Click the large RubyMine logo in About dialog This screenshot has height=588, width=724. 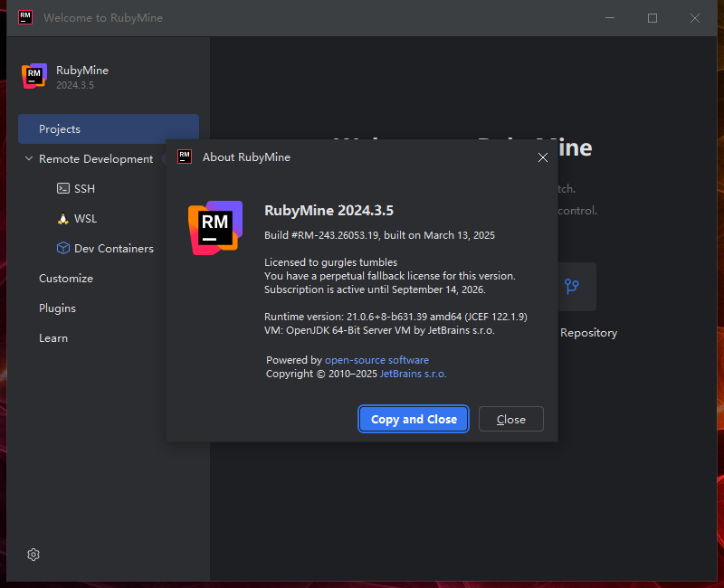(x=215, y=228)
